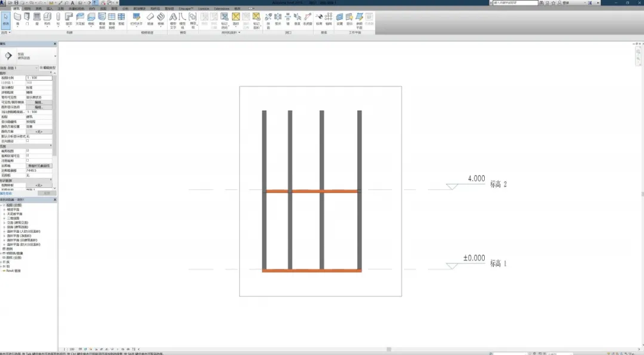Screen dimensions: 644x355
Task: Choose the Door (门) tool
Action: pyautogui.click(x=27, y=19)
